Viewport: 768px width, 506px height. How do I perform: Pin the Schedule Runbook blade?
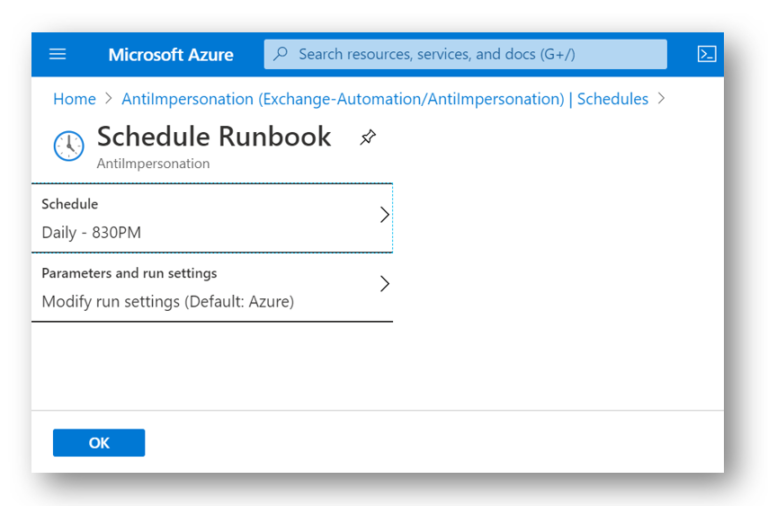click(x=368, y=137)
